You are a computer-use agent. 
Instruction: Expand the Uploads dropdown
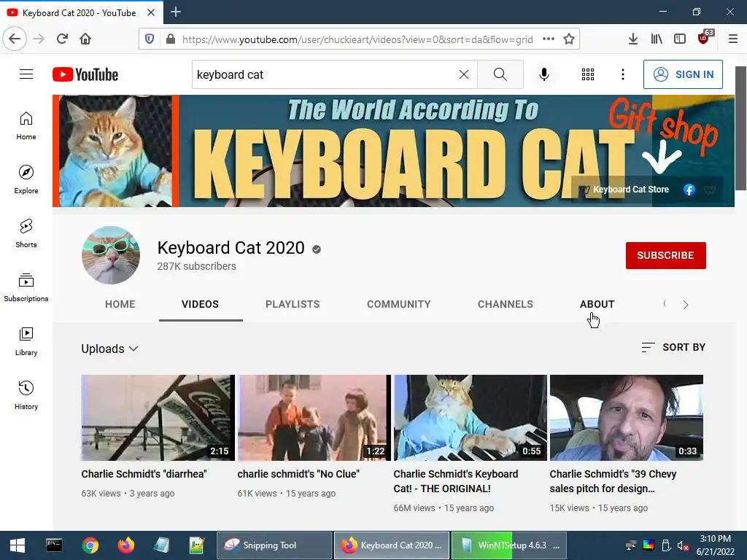pos(109,349)
